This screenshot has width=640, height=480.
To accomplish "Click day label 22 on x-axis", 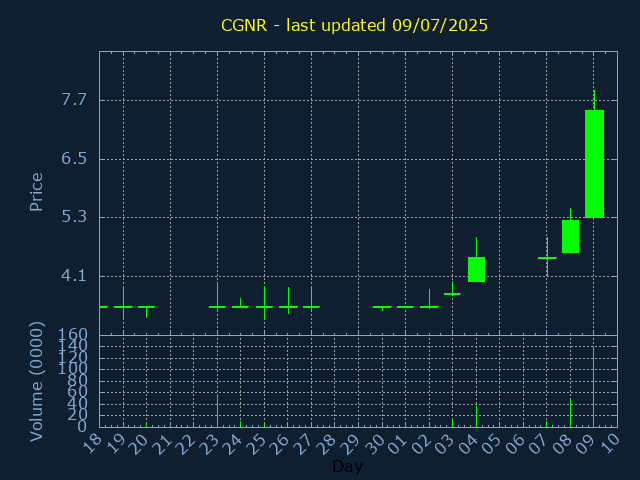I will (x=187, y=444).
